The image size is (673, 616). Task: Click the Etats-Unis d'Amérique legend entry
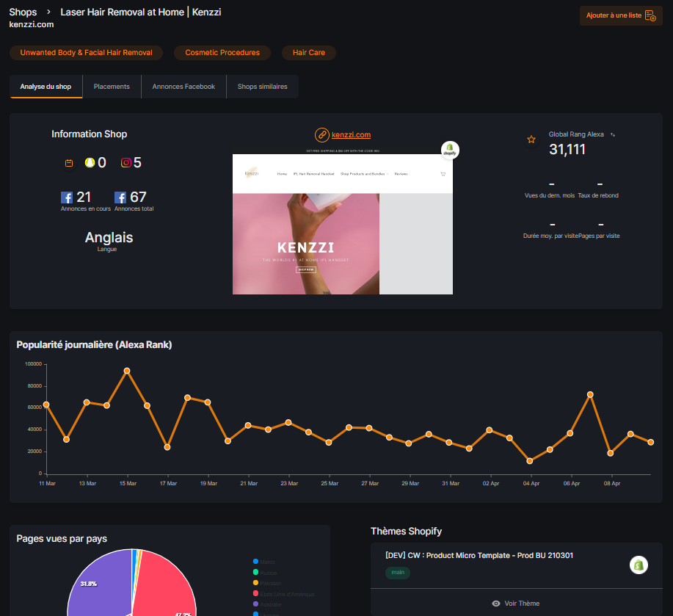(x=284, y=594)
